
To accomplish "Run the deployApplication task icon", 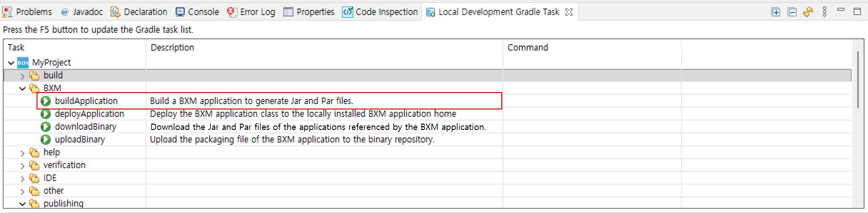I will tap(46, 114).
